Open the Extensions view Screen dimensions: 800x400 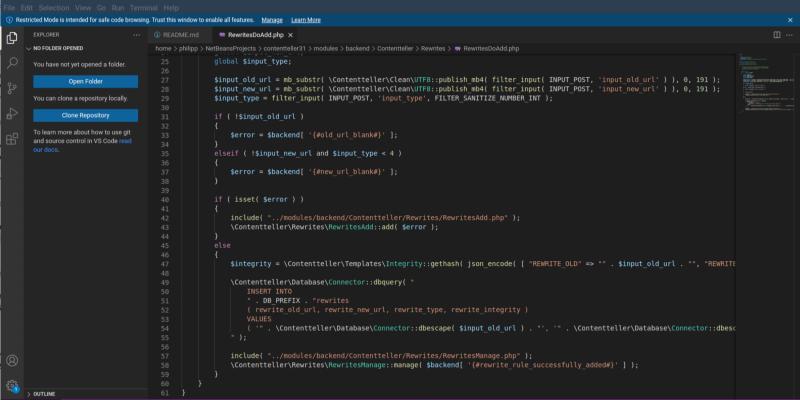tap(12, 139)
